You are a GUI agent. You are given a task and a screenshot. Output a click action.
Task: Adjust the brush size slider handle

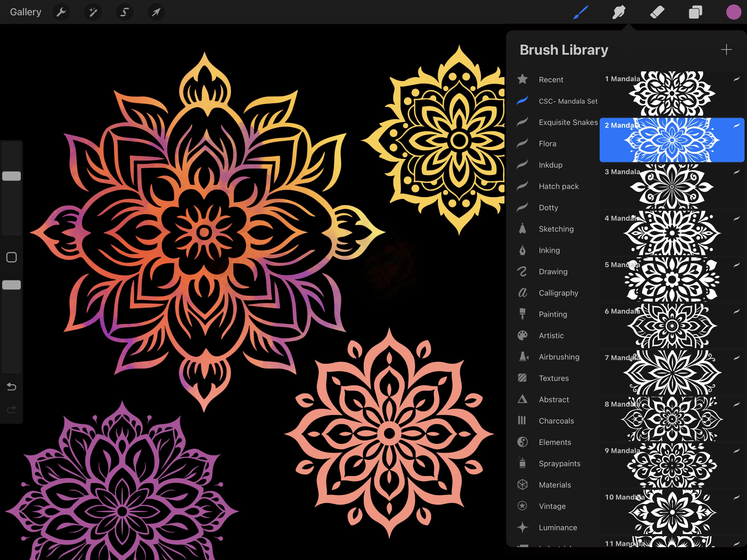click(11, 176)
